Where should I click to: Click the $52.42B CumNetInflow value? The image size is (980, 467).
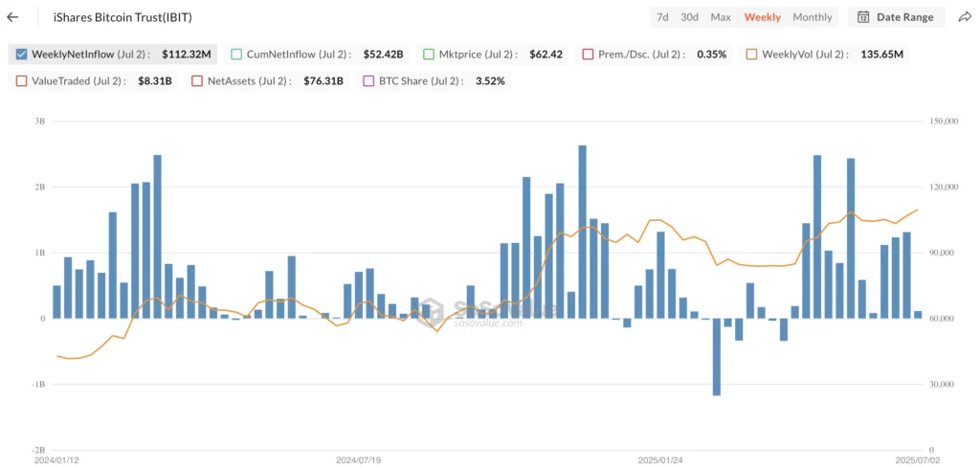(x=383, y=54)
